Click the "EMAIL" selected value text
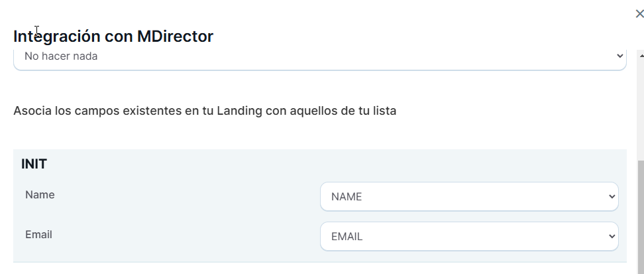Image resolution: width=644 pixels, height=274 pixels. (347, 236)
